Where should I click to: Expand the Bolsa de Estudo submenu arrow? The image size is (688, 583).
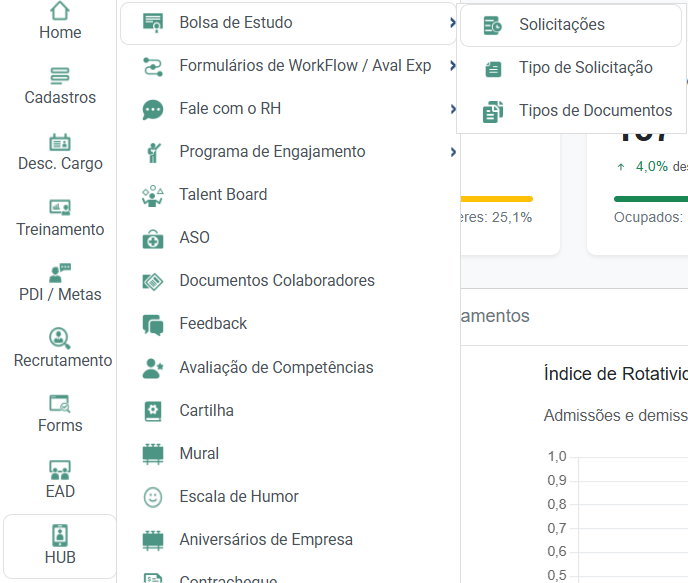pyautogui.click(x=453, y=23)
